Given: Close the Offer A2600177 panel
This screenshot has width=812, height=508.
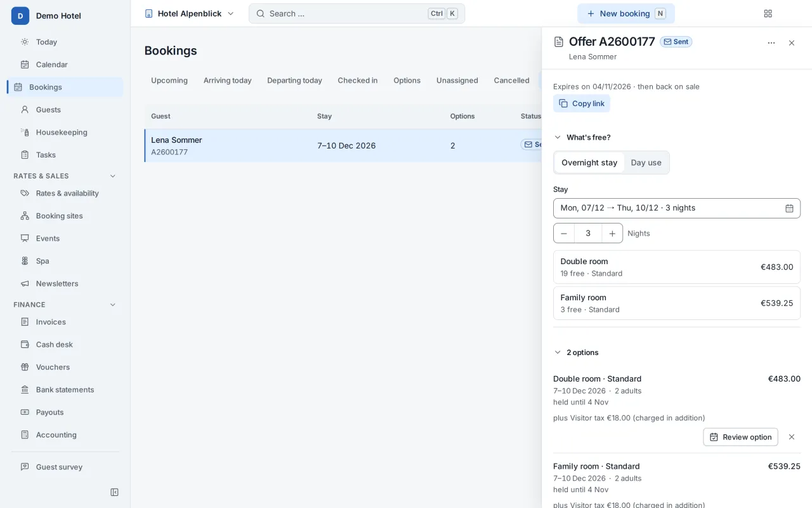Looking at the screenshot, I should (792, 43).
